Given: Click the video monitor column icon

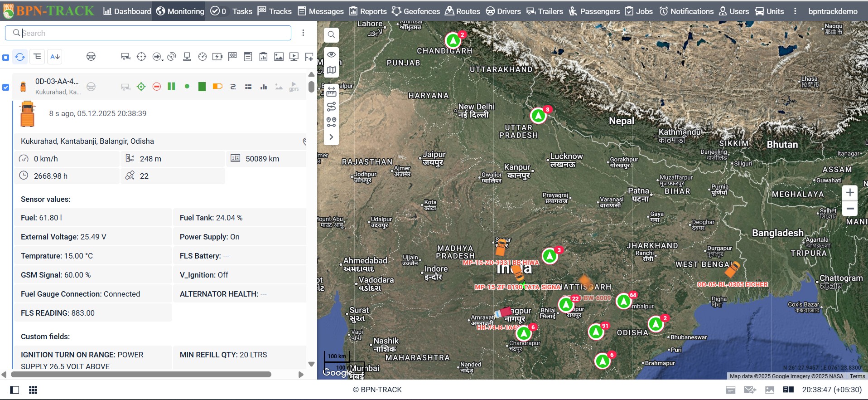Looking at the screenshot, I should coord(294,57).
